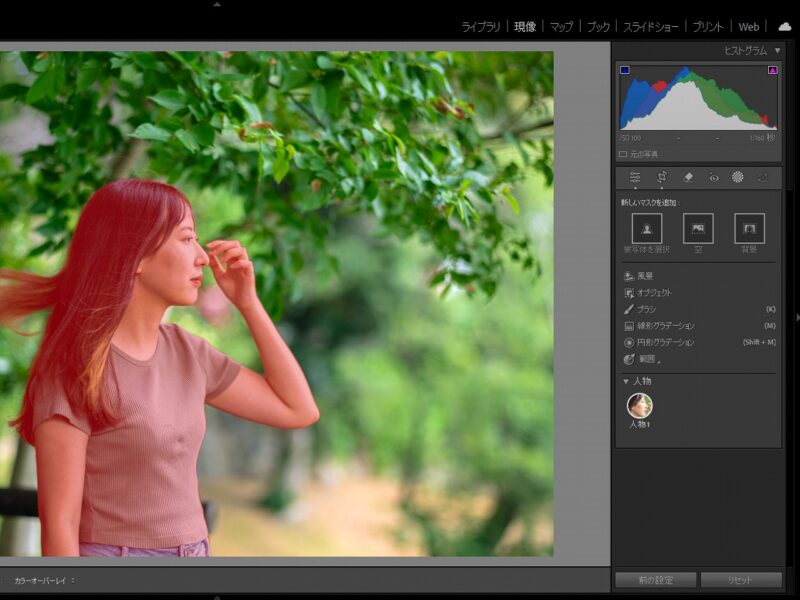The width and height of the screenshot is (800, 600).
Task: Toggle the Original Photo (元の写真) checkbox
Action: pos(624,154)
